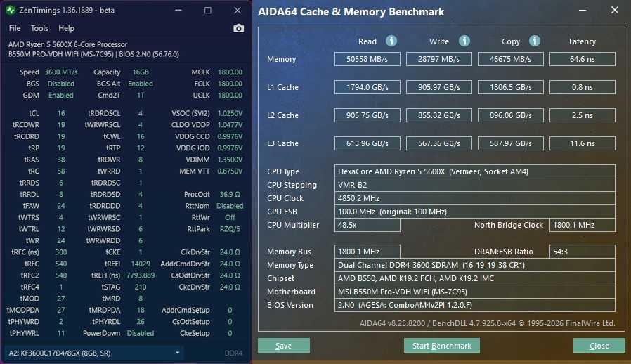Click L2 Cache Latency value 2.5 ns
Viewport: 631px width, 364px height.
pos(583,115)
